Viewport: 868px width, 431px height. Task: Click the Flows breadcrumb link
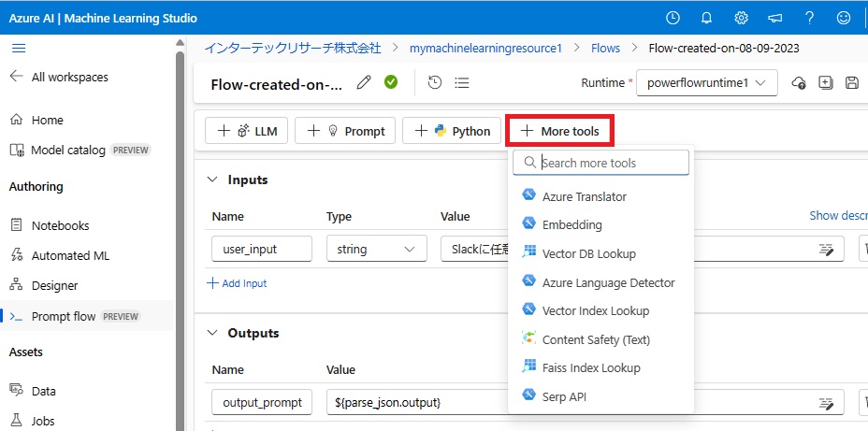605,48
